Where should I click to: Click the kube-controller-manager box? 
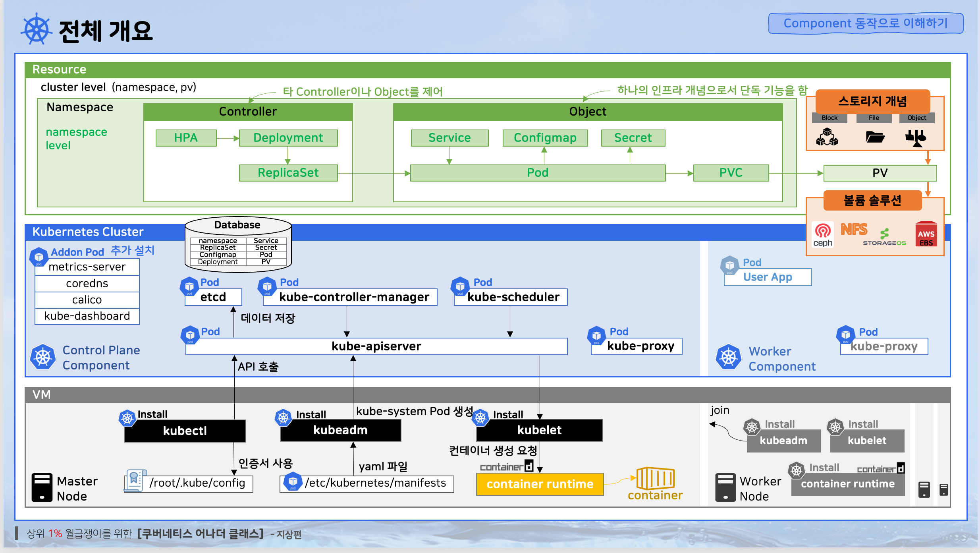(350, 297)
